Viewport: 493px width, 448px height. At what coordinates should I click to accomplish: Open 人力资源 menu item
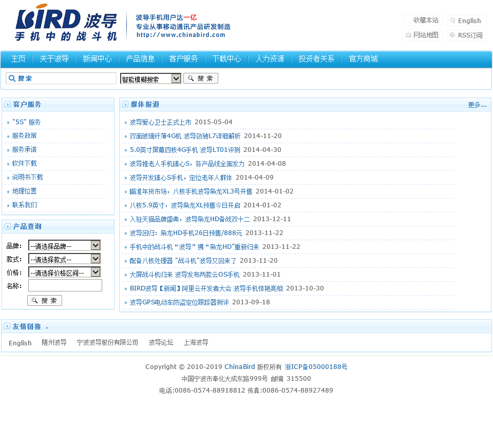270,59
